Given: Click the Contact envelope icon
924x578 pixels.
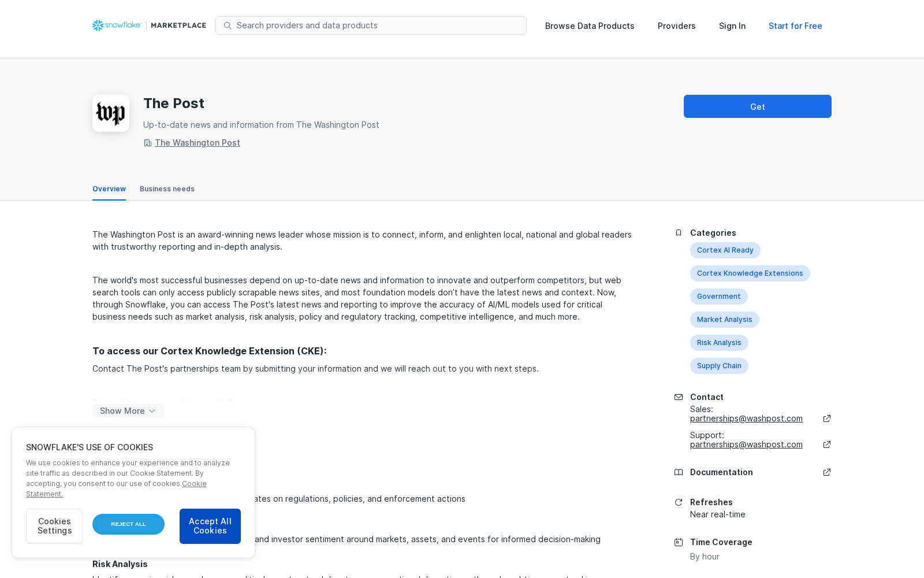Looking at the screenshot, I should (x=679, y=397).
